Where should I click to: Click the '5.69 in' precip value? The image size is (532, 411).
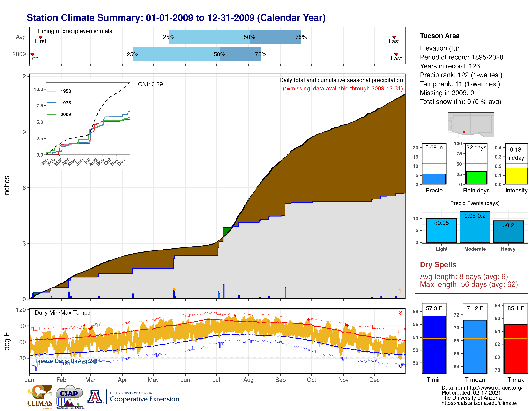(434, 147)
